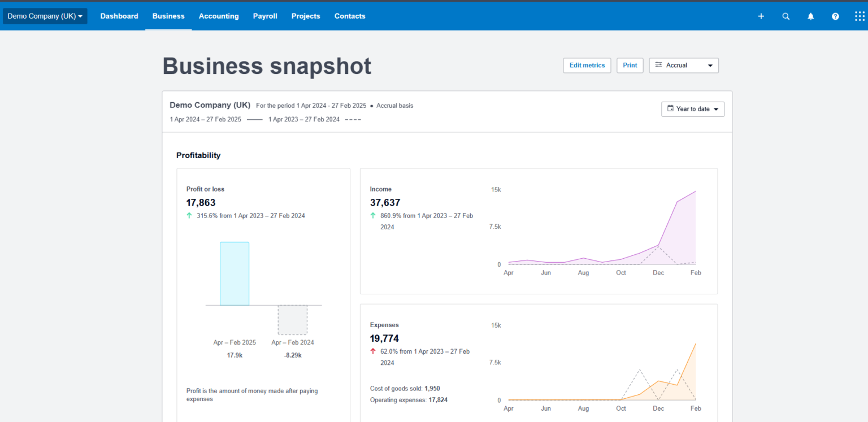Image resolution: width=868 pixels, height=422 pixels.
Task: Click the plus icon to create new item
Action: (761, 16)
